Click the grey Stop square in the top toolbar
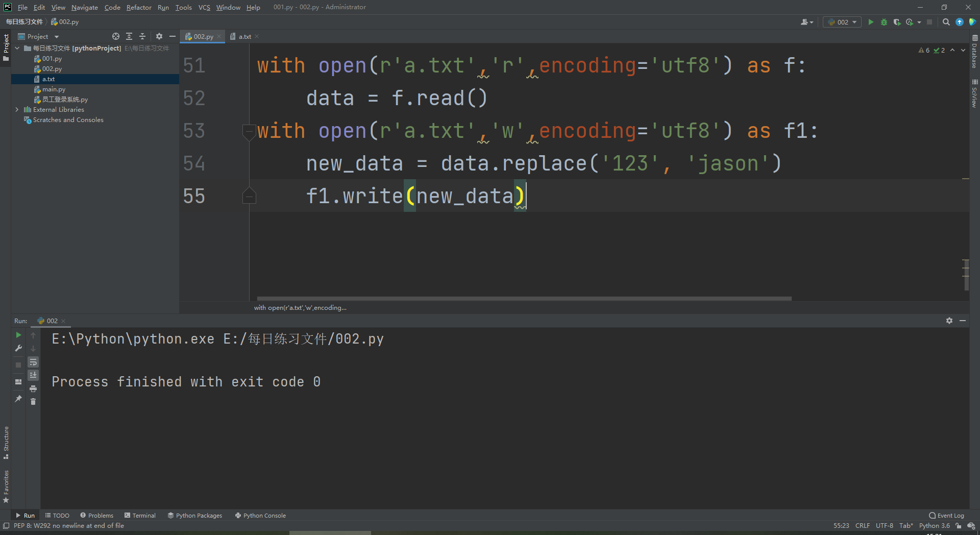 pos(929,22)
